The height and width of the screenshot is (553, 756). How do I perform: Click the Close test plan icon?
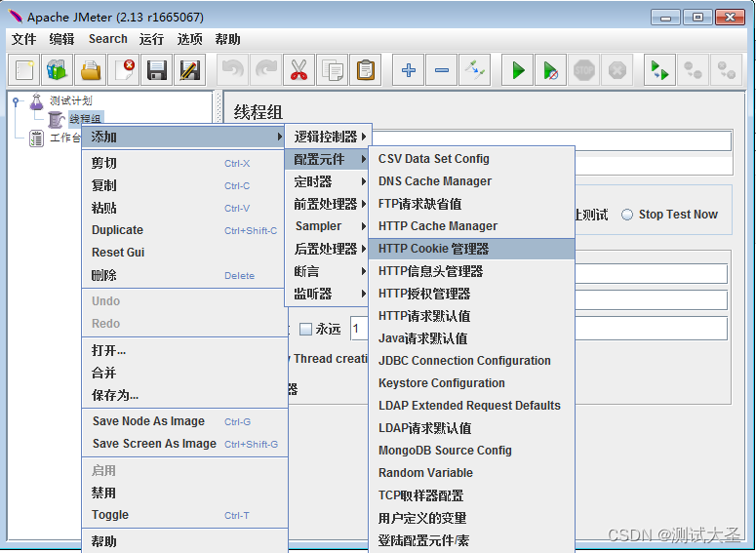[x=124, y=70]
